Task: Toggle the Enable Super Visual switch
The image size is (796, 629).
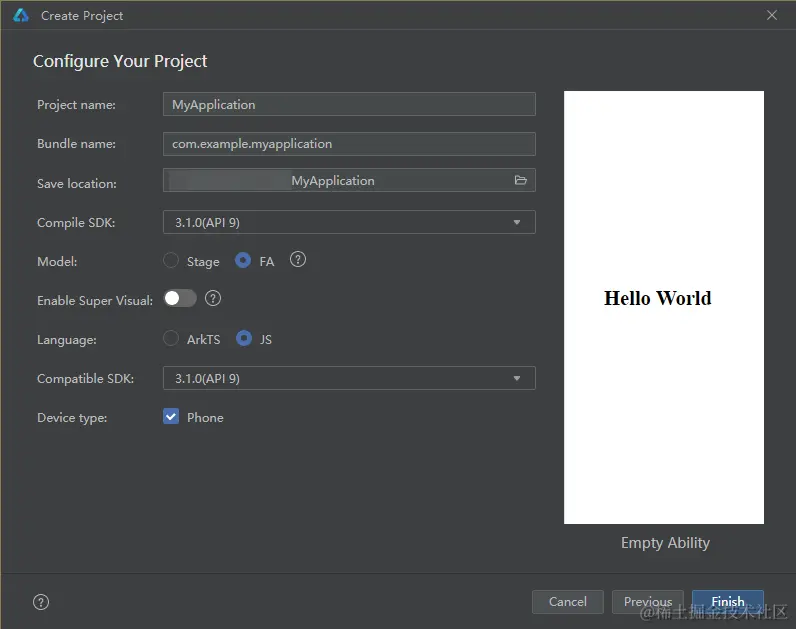Action: 180,299
